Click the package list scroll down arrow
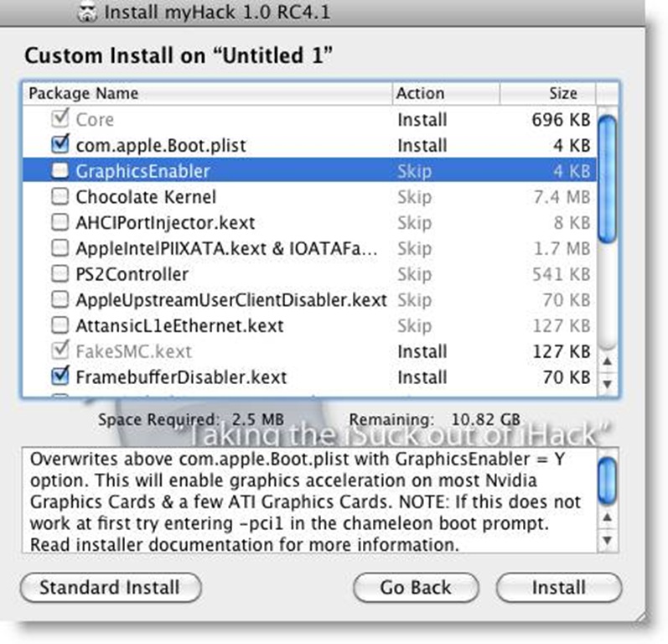Viewport: 668px width, 644px height. click(608, 383)
